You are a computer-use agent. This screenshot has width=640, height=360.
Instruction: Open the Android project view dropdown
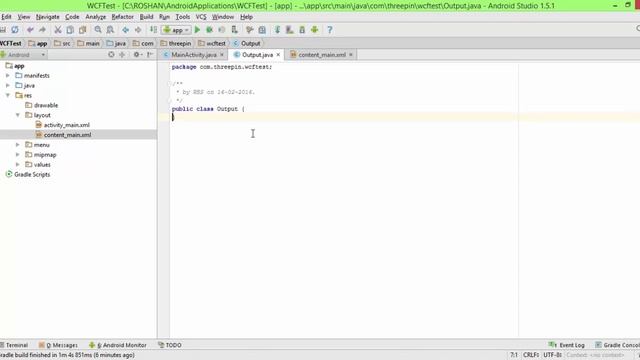point(23,55)
